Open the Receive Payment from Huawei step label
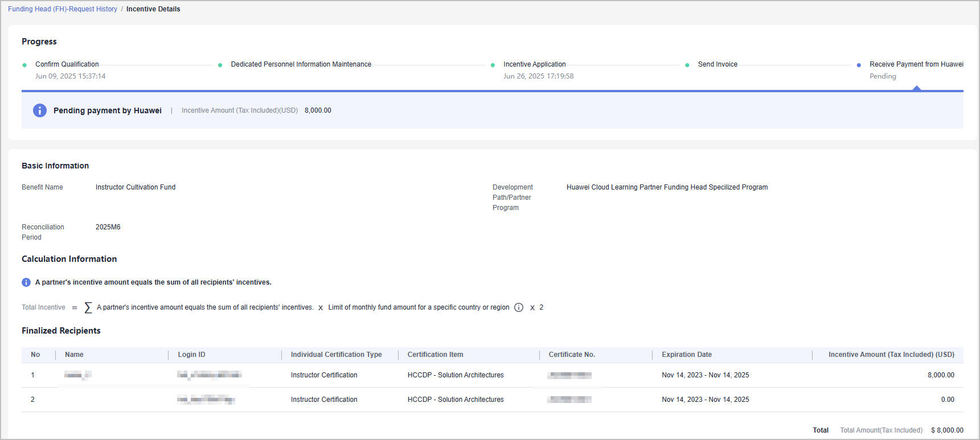This screenshot has width=980, height=440. (916, 64)
